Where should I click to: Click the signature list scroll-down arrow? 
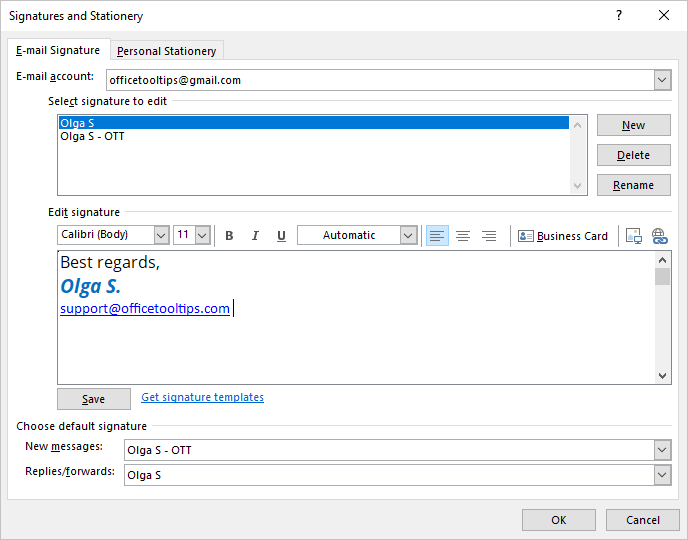577,186
